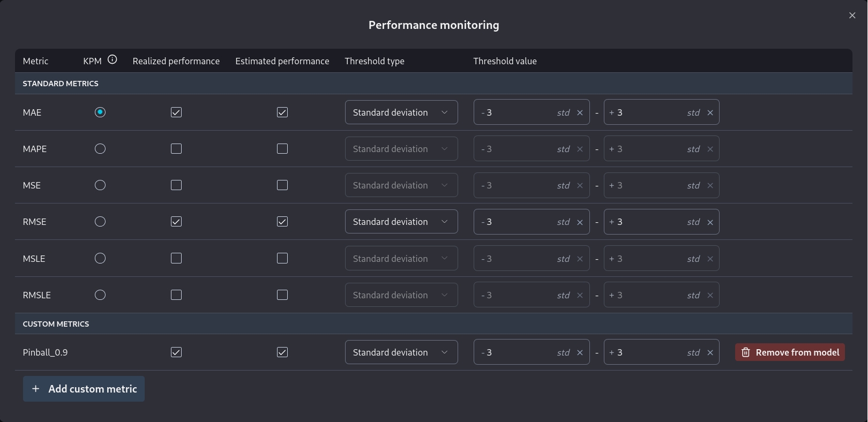Screen dimensions: 868x422
Task: Clear the MAE upper threshold value
Action: click(x=710, y=113)
